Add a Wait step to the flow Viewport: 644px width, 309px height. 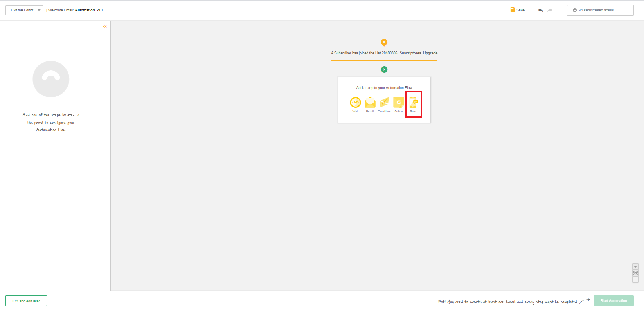tap(355, 103)
